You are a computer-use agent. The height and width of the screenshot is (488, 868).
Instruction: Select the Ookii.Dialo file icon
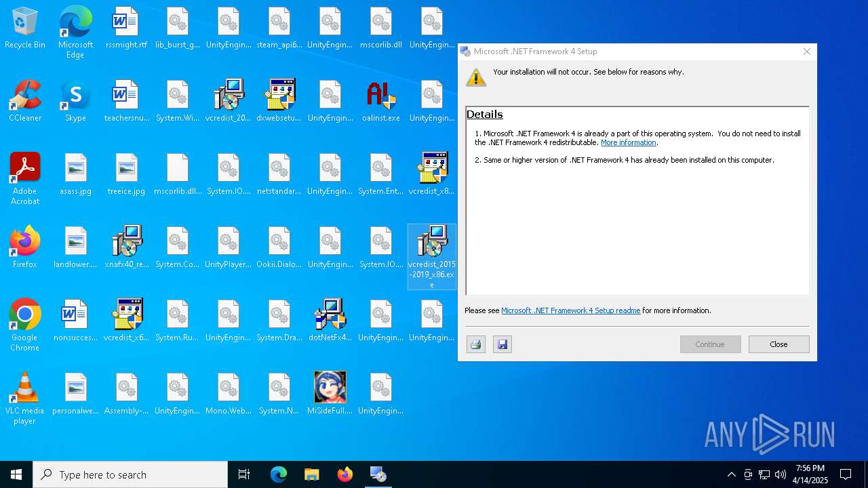pos(279,247)
